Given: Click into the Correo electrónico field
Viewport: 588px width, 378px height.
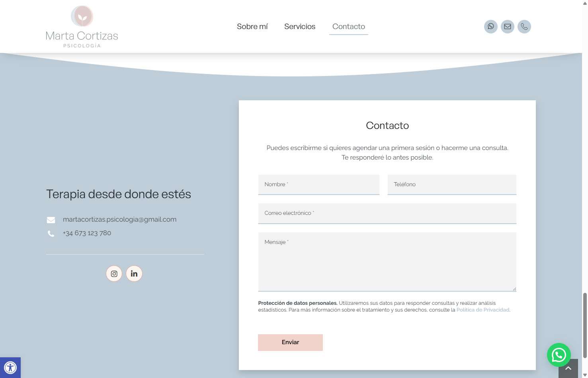Looking at the screenshot, I should point(387,213).
